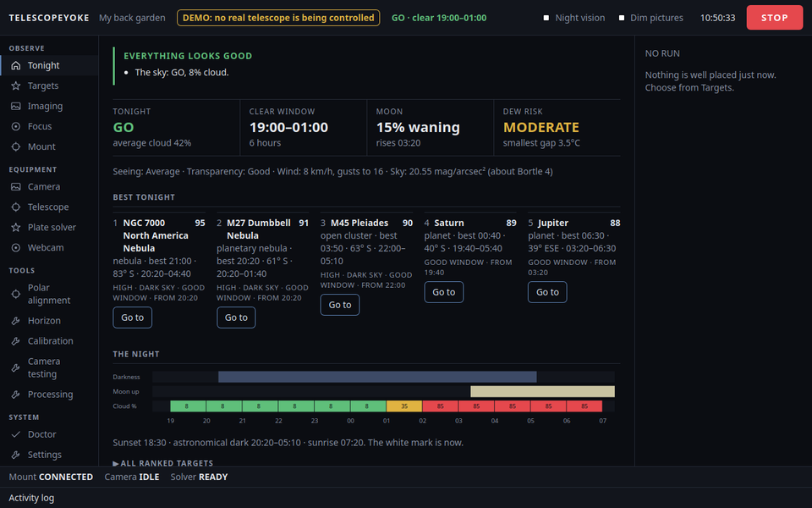Click the Processing wrench icon
Viewport: 812px width, 508px height.
point(16,394)
